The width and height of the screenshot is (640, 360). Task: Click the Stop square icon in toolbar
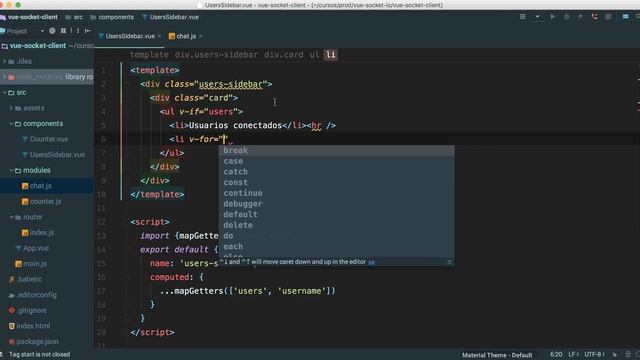point(608,17)
